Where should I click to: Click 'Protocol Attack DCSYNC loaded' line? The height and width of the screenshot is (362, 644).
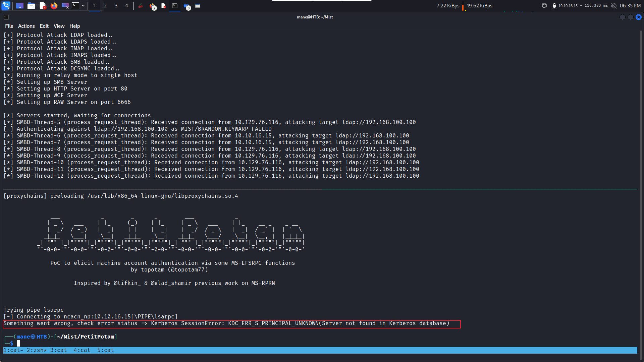61,69
